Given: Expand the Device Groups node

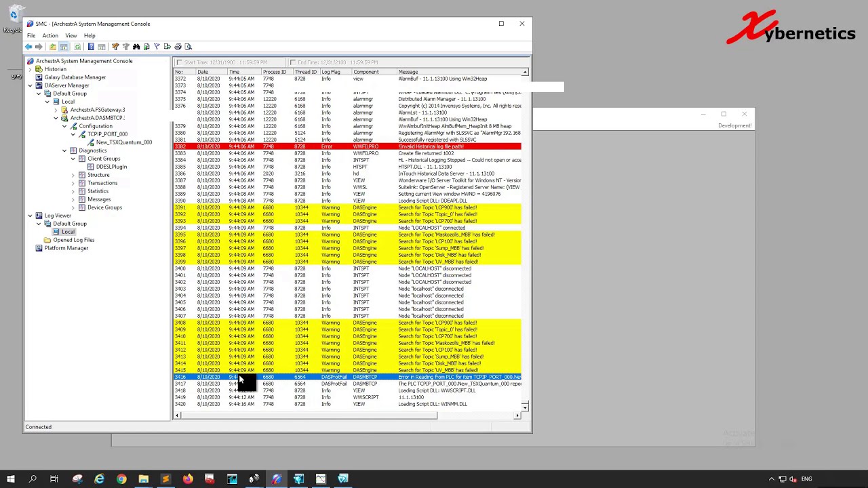Looking at the screenshot, I should pos(73,207).
